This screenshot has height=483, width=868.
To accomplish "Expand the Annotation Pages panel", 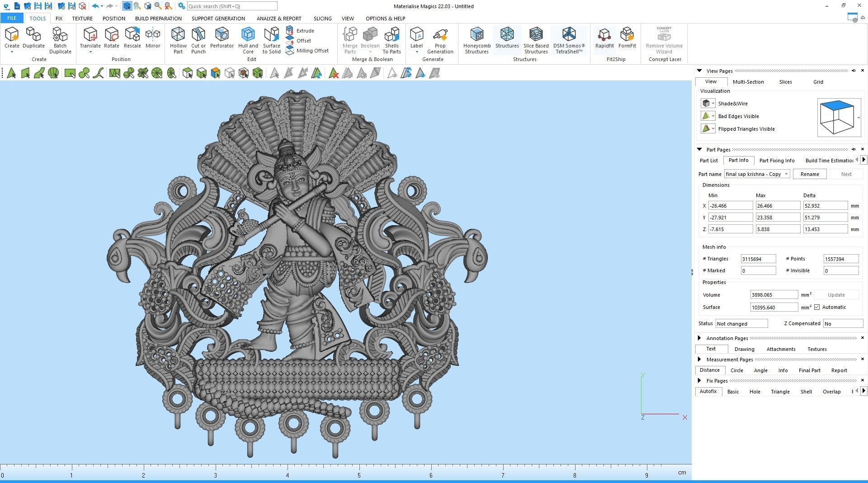I will point(699,338).
